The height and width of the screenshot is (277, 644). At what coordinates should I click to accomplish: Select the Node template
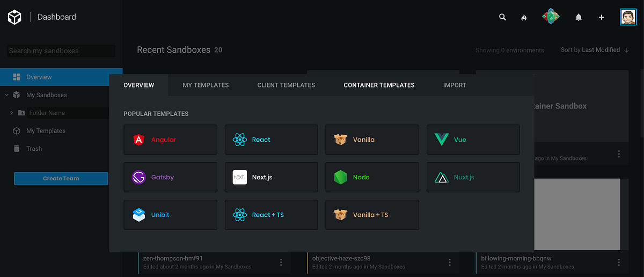coord(372,177)
